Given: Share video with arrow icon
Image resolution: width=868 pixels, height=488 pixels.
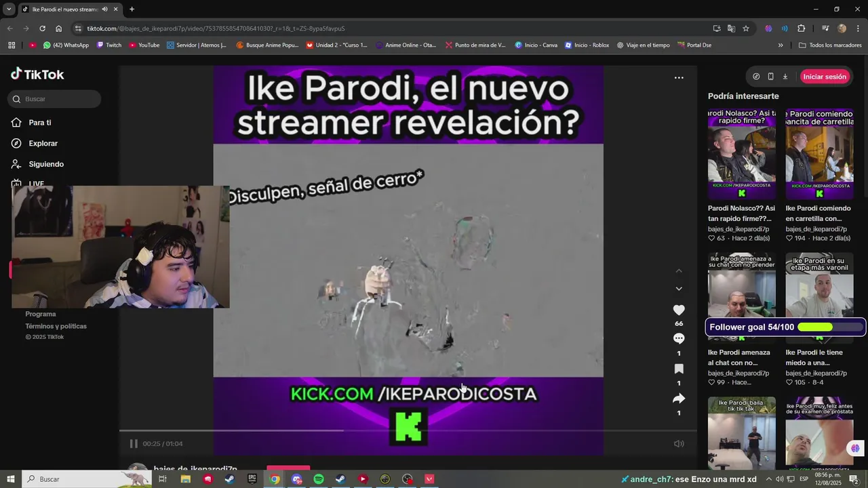Looking at the screenshot, I should pos(679,399).
